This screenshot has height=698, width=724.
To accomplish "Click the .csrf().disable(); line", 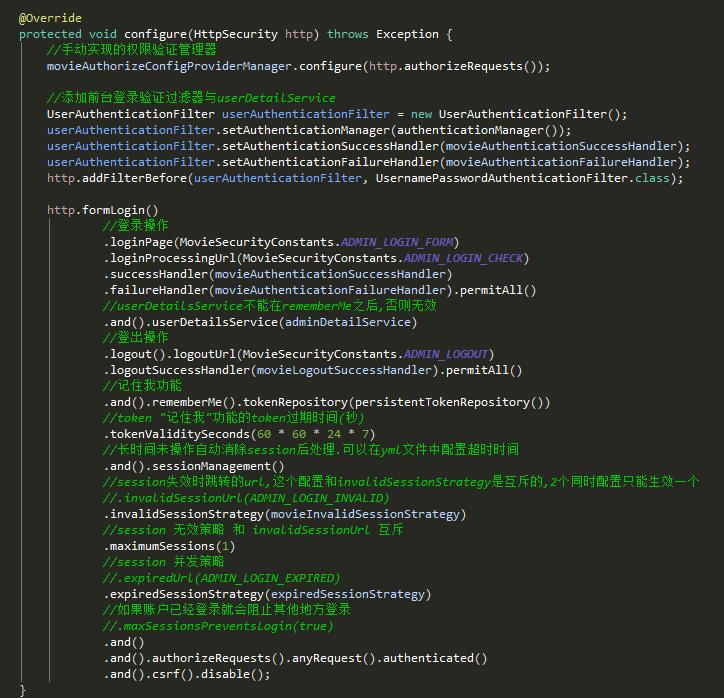I will click(187, 674).
